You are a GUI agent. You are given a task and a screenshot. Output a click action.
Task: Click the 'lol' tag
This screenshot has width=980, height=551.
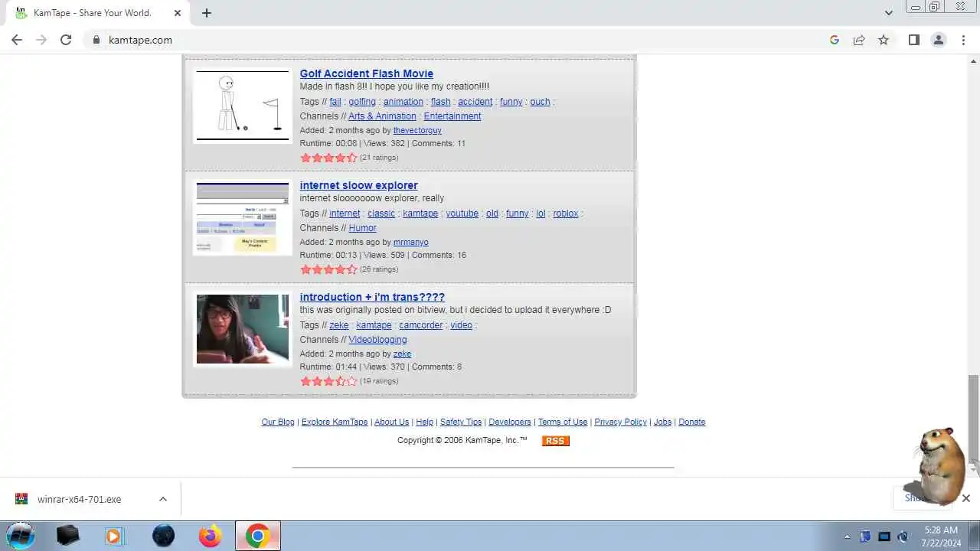click(x=541, y=214)
